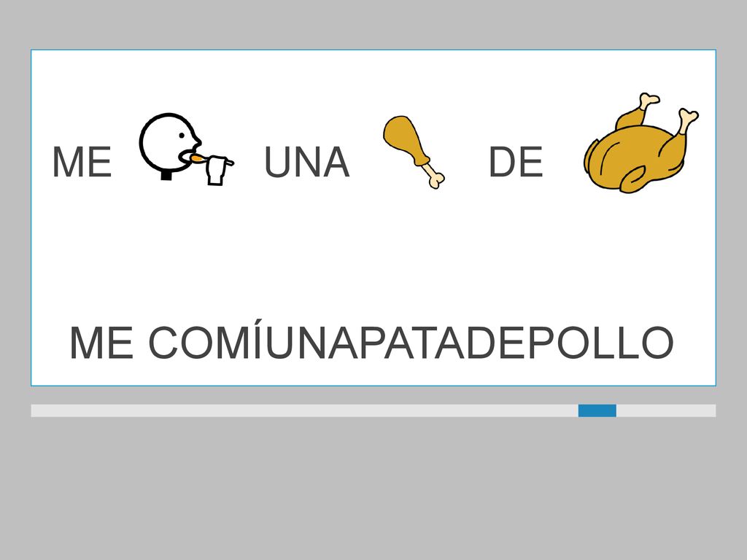Select ME at start of bottom sentence

click(101, 343)
